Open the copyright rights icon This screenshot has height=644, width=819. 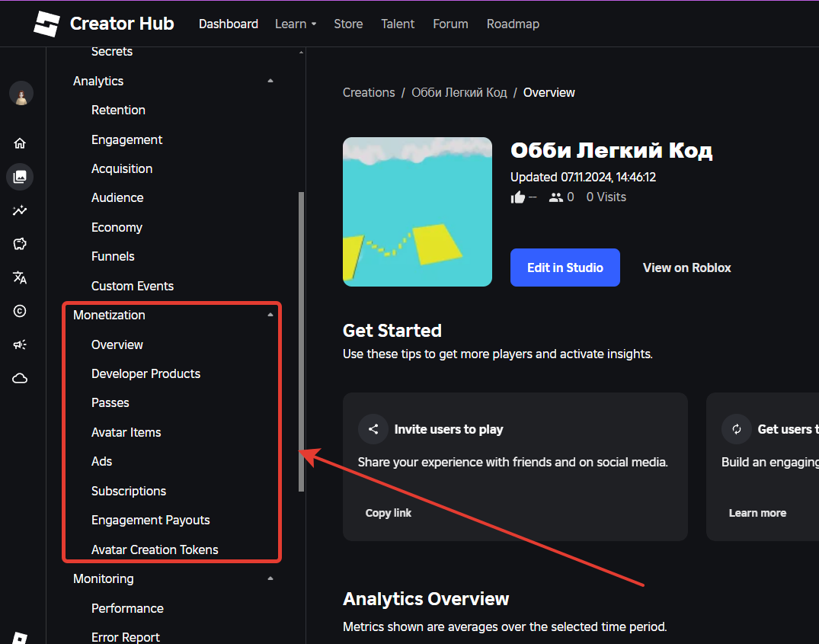(x=20, y=311)
